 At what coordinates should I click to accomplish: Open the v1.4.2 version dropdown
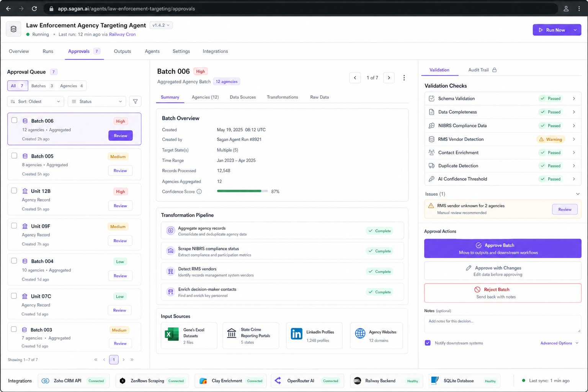[x=161, y=25]
